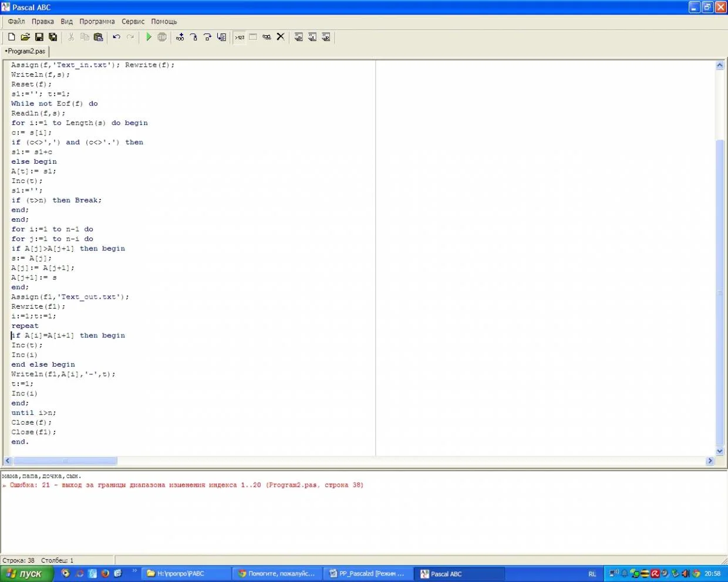728x582 pixels.
Task: Click the code line 'While not Eof(f) do'
Action: (55, 103)
